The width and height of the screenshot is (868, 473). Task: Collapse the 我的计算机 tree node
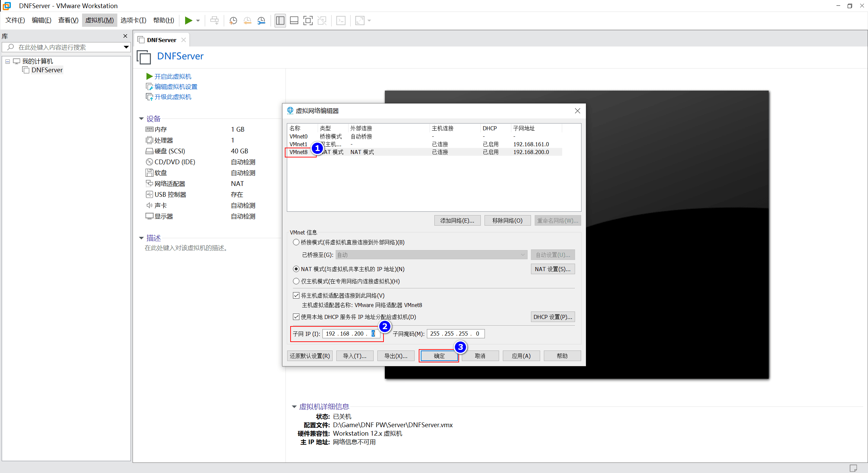tap(7, 61)
